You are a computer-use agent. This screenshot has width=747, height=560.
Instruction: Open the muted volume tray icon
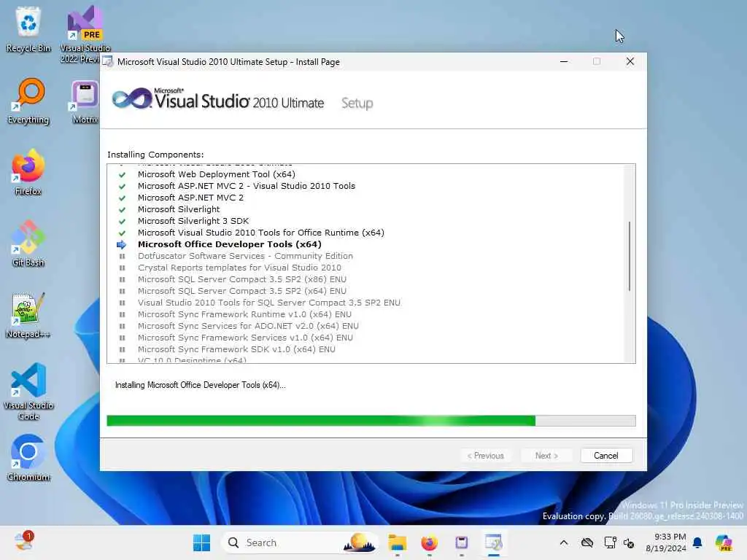click(629, 542)
